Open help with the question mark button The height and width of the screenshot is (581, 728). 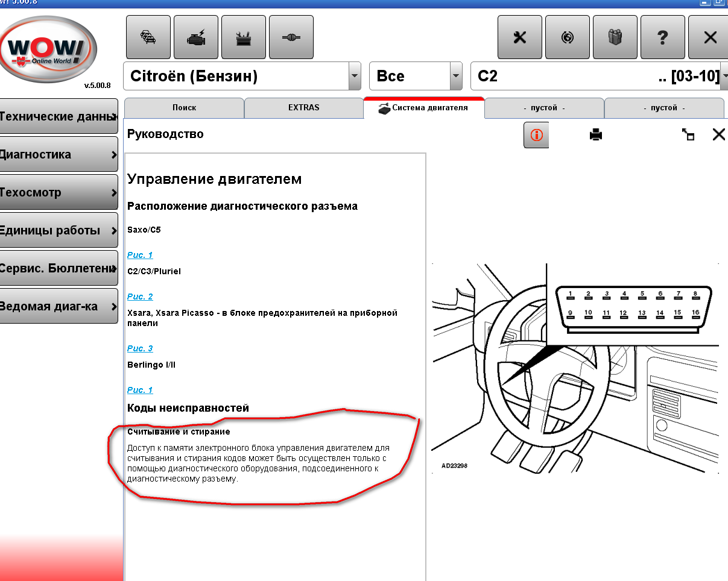pos(662,37)
